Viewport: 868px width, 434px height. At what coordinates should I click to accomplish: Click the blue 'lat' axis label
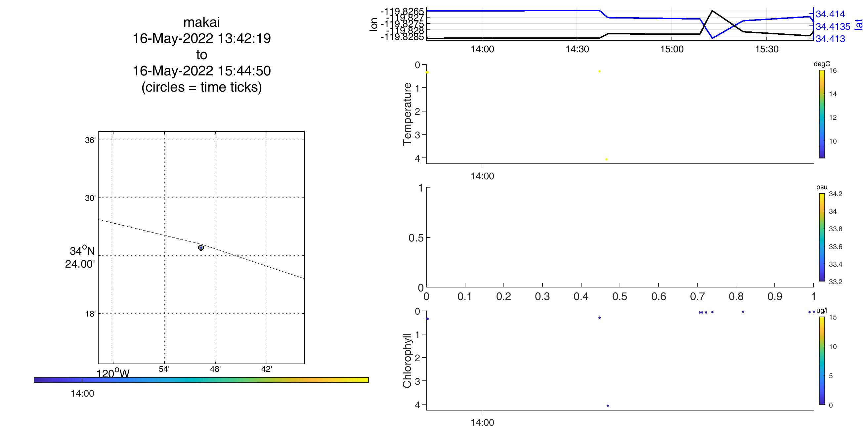tap(858, 24)
